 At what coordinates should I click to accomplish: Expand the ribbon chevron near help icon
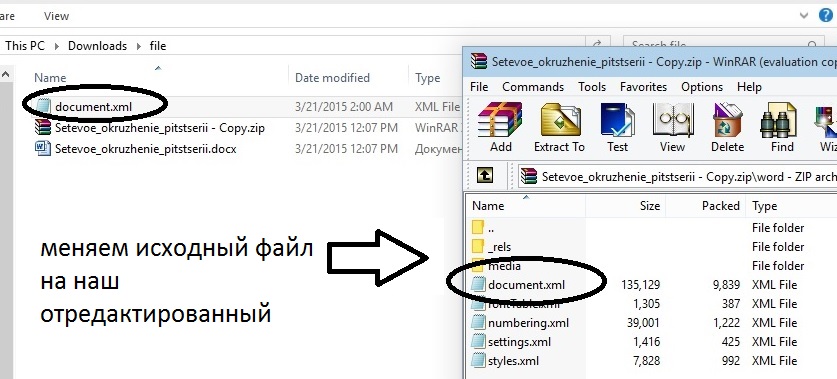[804, 16]
